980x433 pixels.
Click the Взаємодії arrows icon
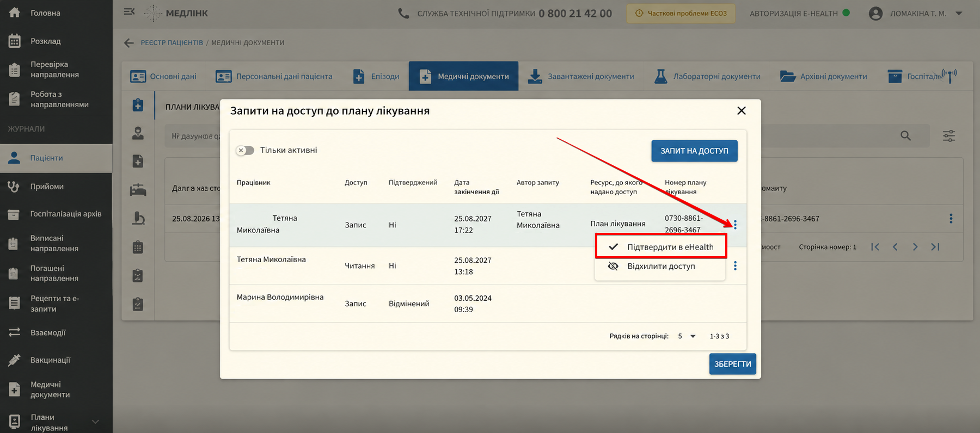tap(14, 332)
